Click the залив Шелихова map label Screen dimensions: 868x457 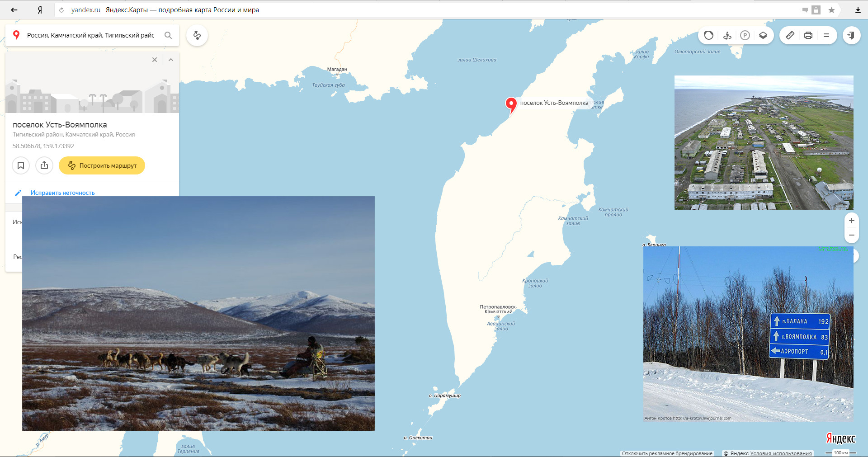(477, 60)
